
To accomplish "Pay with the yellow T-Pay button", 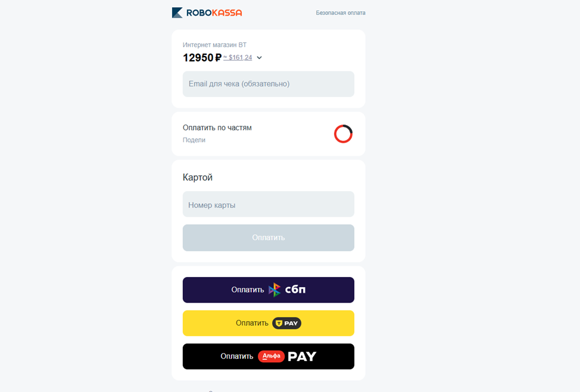I will click(269, 323).
